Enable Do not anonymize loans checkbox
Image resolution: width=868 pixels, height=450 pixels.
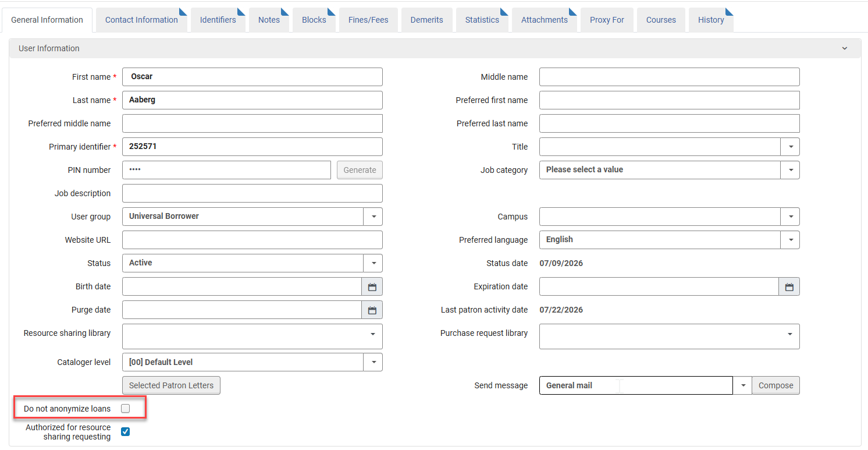tap(125, 409)
